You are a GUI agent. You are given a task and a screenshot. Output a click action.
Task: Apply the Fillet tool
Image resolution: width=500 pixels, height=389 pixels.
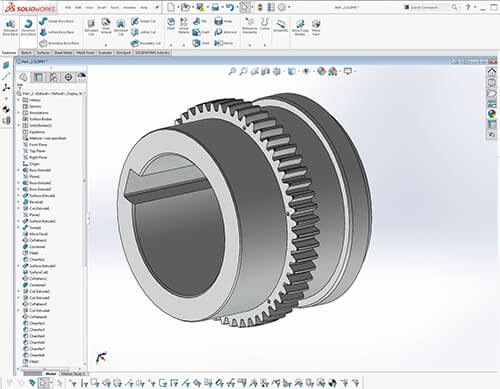pos(171,24)
